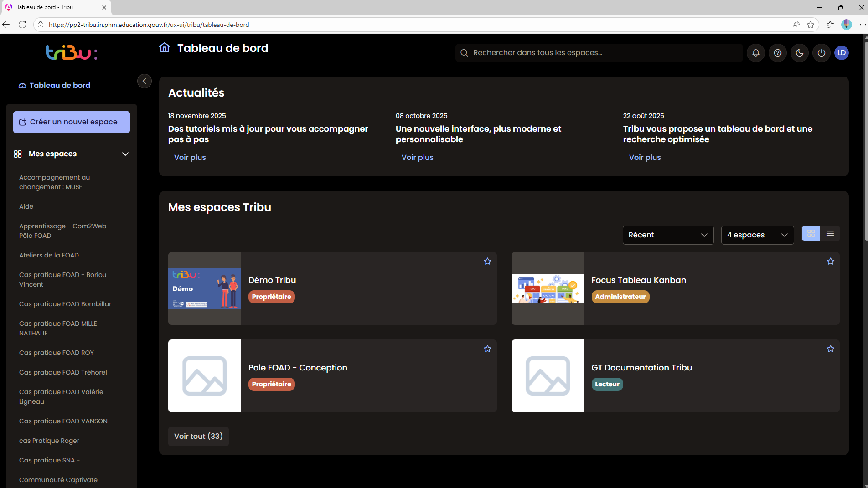Viewport: 868px width, 488px height.
Task: Open Ateliers de la FOAD space
Action: coord(49,255)
